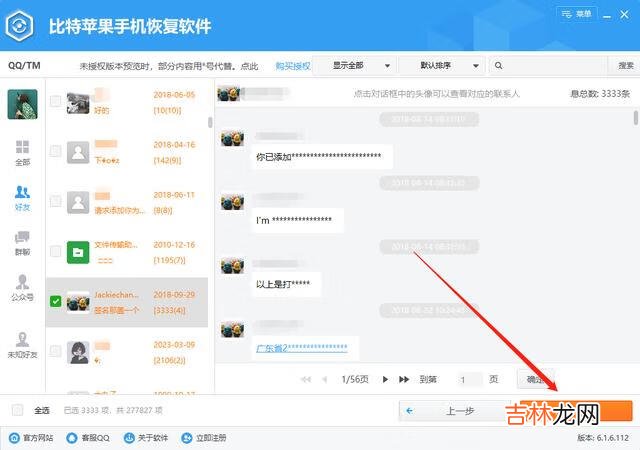Check the 文件传输助手 contact checkbox
This screenshot has width=640, height=450.
[56, 251]
